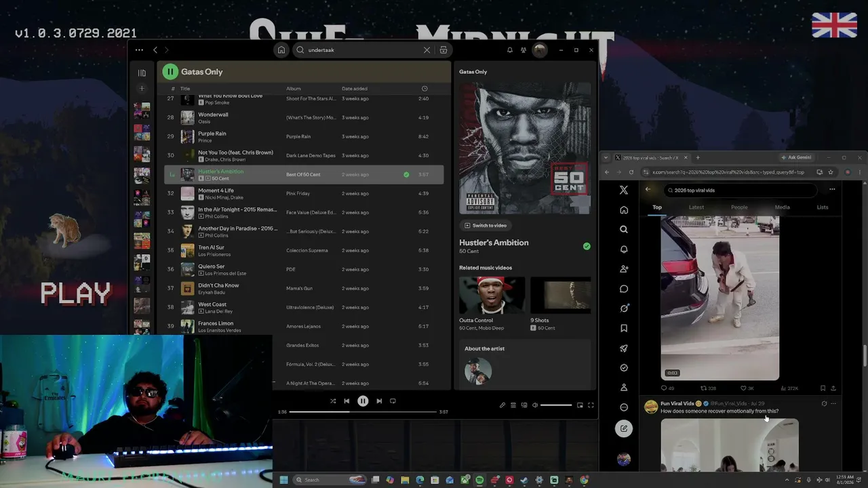Viewport: 868px width, 488px height.
Task: Mute Spotify with the speaker icon
Action: (x=535, y=405)
